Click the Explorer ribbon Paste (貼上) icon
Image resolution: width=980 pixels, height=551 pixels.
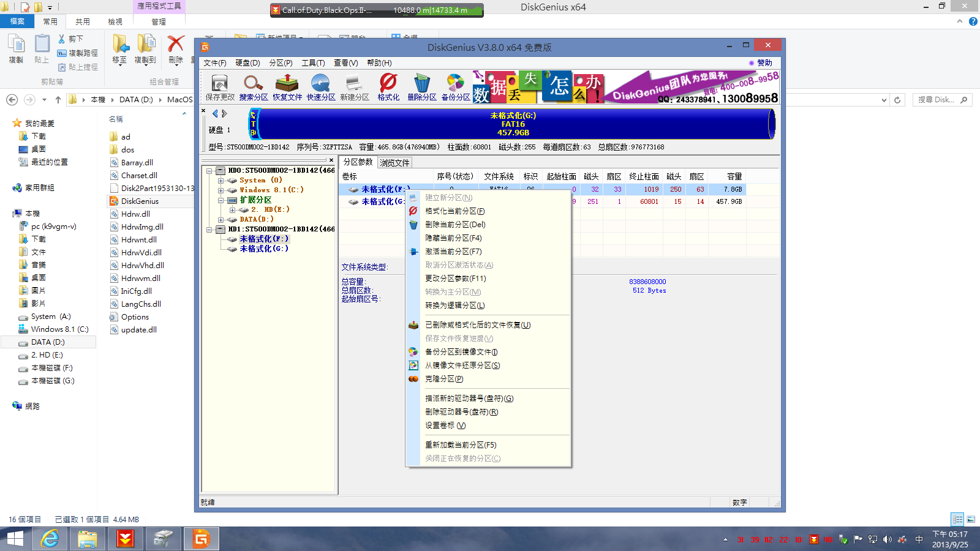(42, 50)
